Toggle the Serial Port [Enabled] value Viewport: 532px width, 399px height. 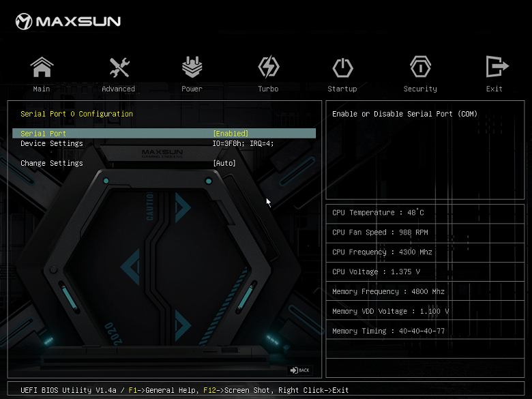pyautogui.click(x=231, y=133)
